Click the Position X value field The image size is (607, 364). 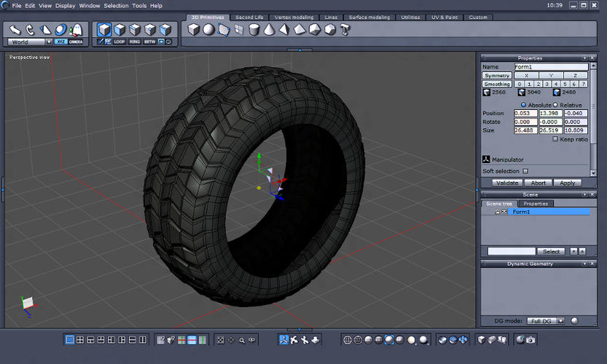pyautogui.click(x=525, y=114)
